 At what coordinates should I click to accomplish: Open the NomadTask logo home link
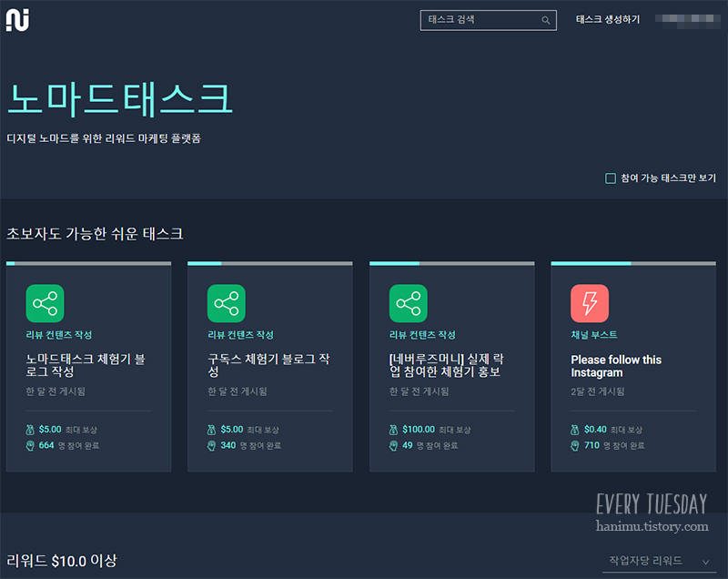point(17,20)
